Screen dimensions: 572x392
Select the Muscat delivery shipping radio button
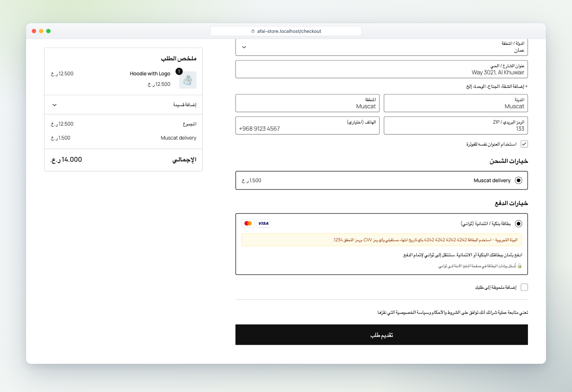click(519, 180)
